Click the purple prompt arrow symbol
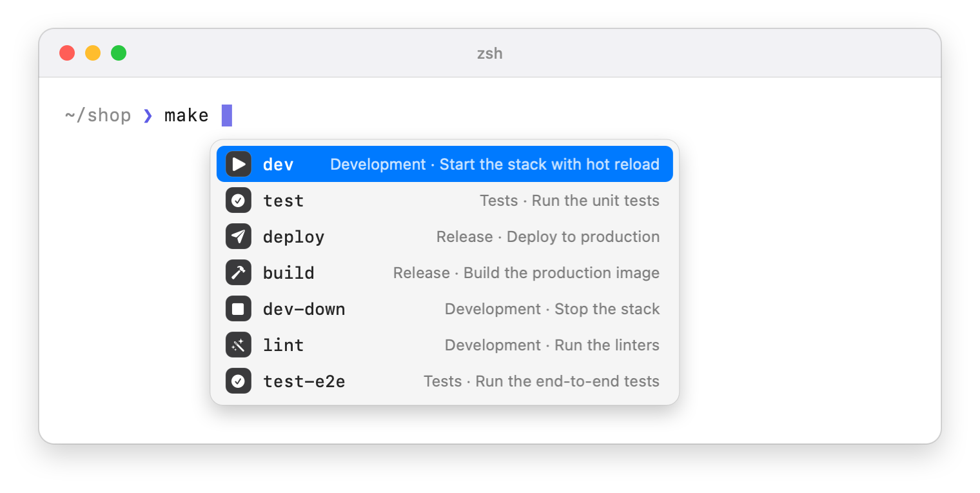Image resolution: width=980 pixels, height=493 pixels. [148, 116]
